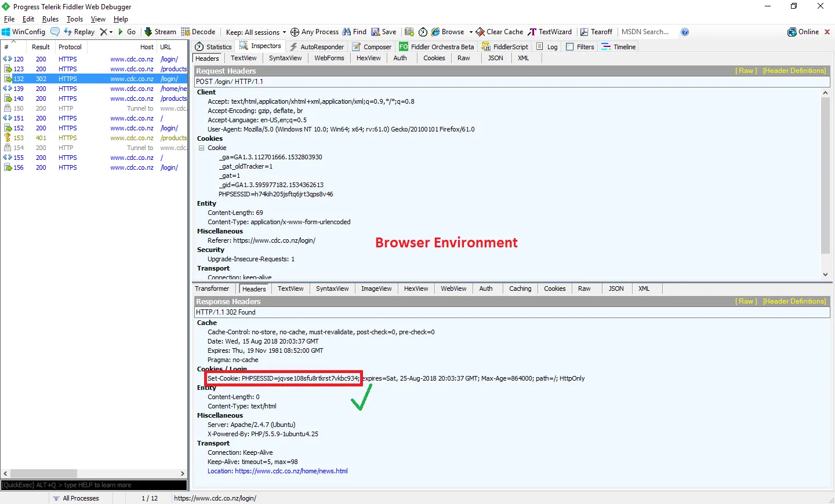
Task: Open the FiddlerScript tab
Action: [505, 47]
